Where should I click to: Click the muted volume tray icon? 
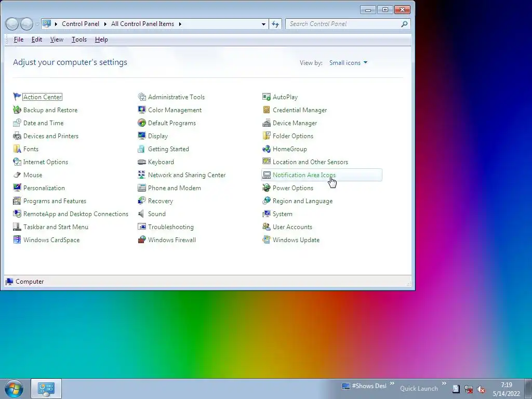[x=481, y=389]
